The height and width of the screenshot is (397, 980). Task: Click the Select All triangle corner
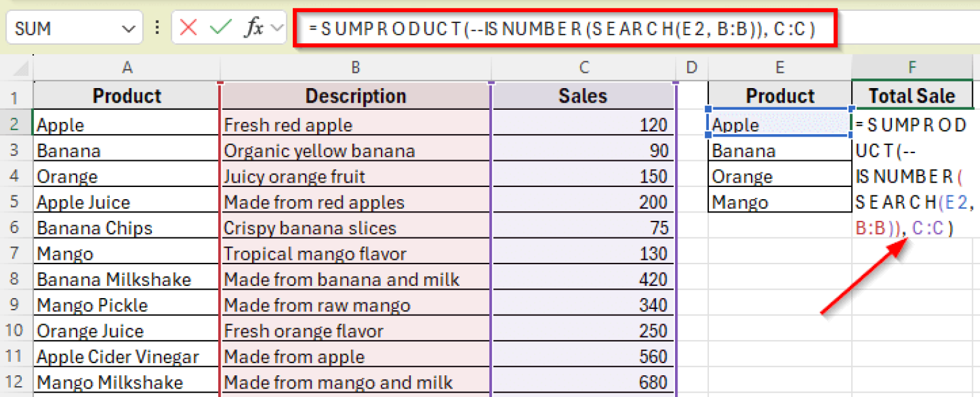point(19,68)
